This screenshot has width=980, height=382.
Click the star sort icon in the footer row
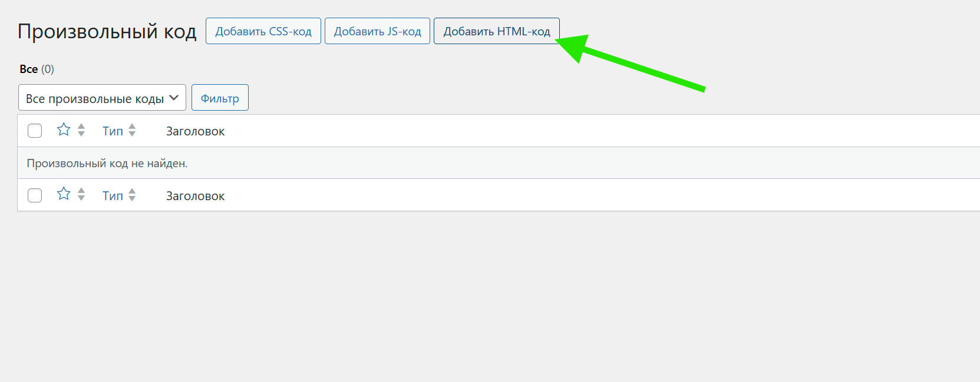[x=64, y=193]
